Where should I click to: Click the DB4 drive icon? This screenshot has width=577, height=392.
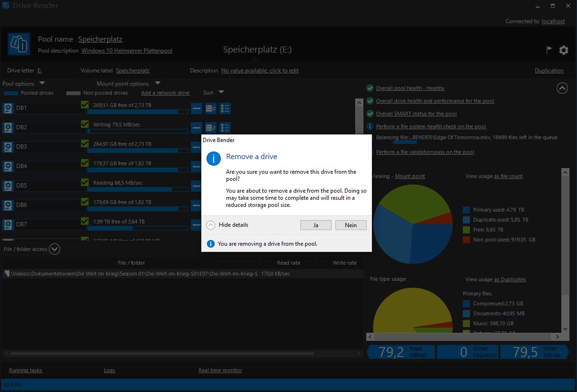click(x=8, y=167)
